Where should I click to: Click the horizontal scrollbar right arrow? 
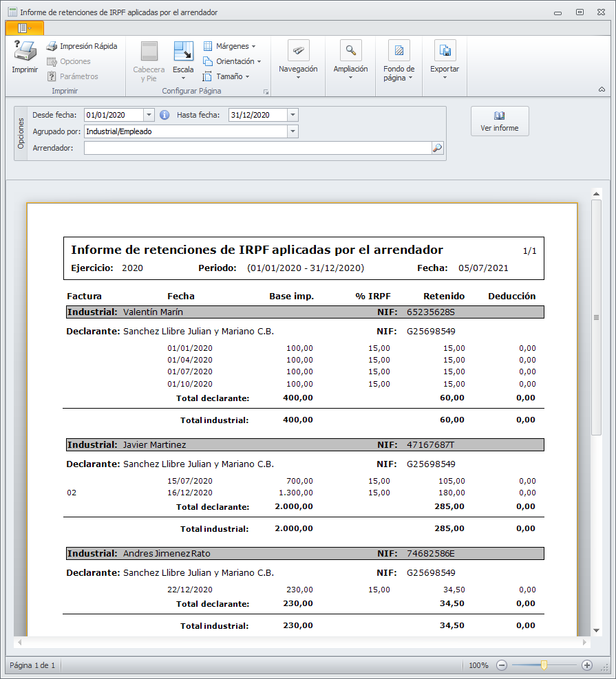[x=584, y=642]
